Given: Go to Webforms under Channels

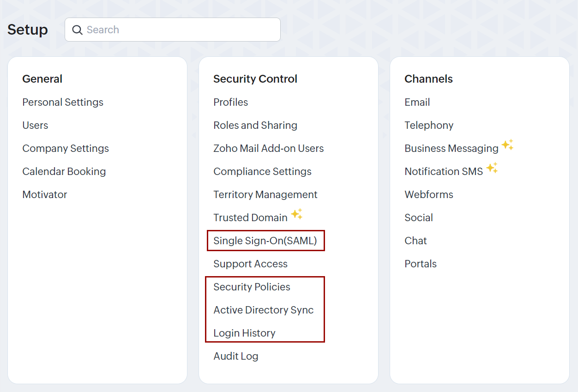Looking at the screenshot, I should pos(428,194).
